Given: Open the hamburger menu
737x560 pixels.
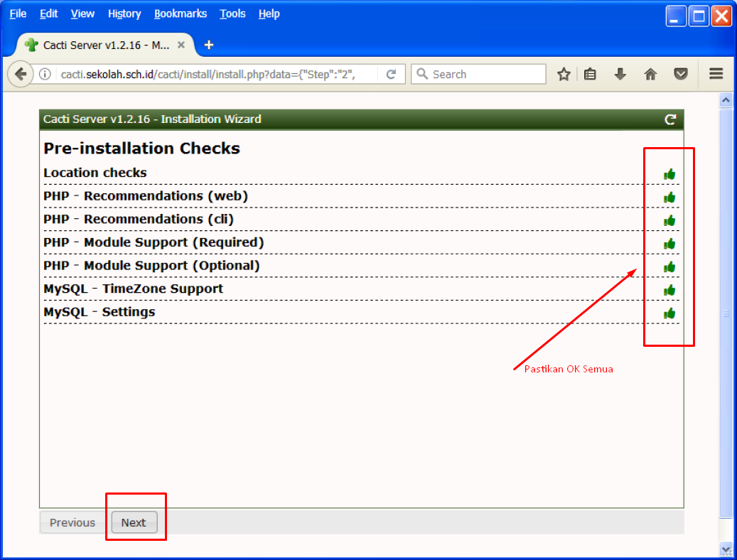Looking at the screenshot, I should coord(716,74).
